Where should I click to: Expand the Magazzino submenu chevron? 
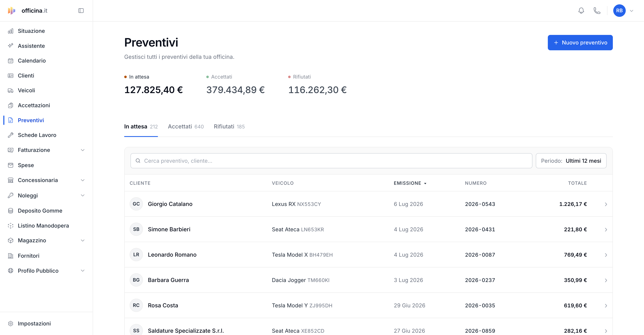pyautogui.click(x=83, y=240)
